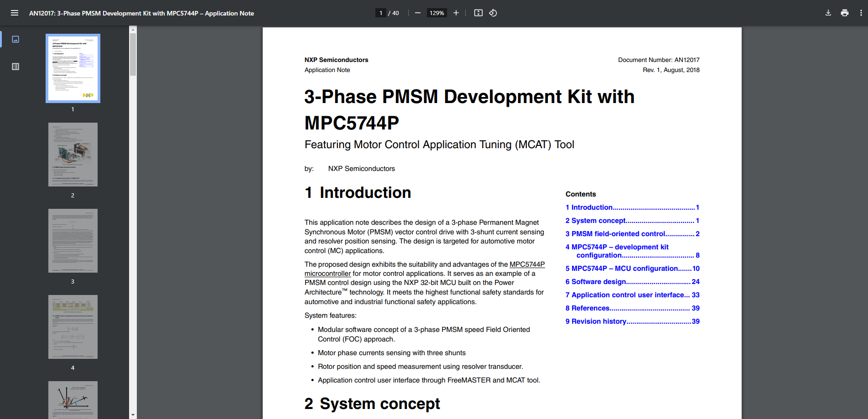Click 'Rev. 1, August, 2018' text

click(671, 70)
